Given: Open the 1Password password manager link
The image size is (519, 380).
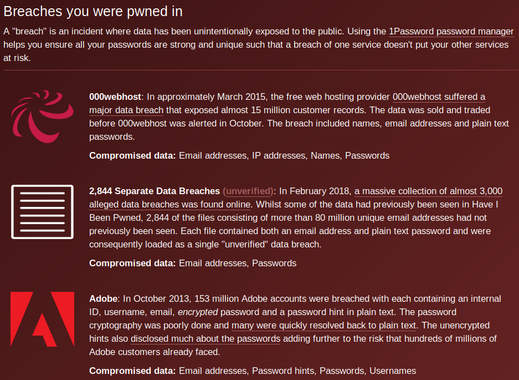Looking at the screenshot, I should tap(451, 31).
